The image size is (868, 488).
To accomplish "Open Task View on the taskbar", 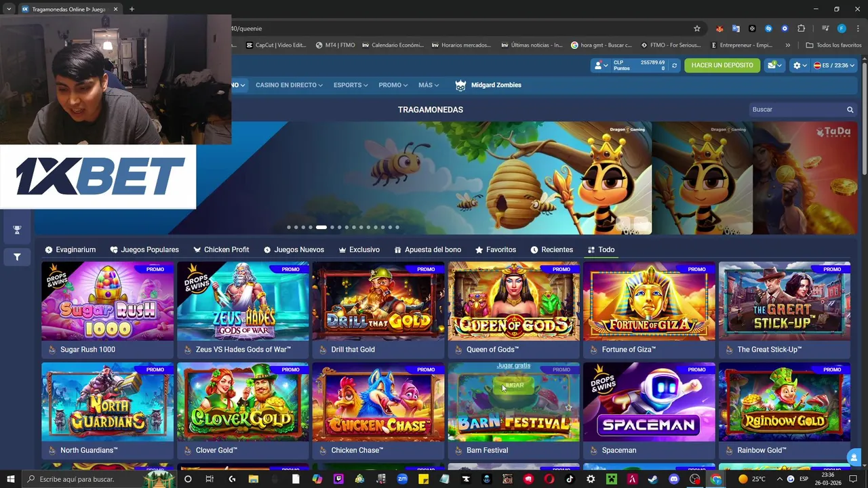I will click(x=210, y=479).
